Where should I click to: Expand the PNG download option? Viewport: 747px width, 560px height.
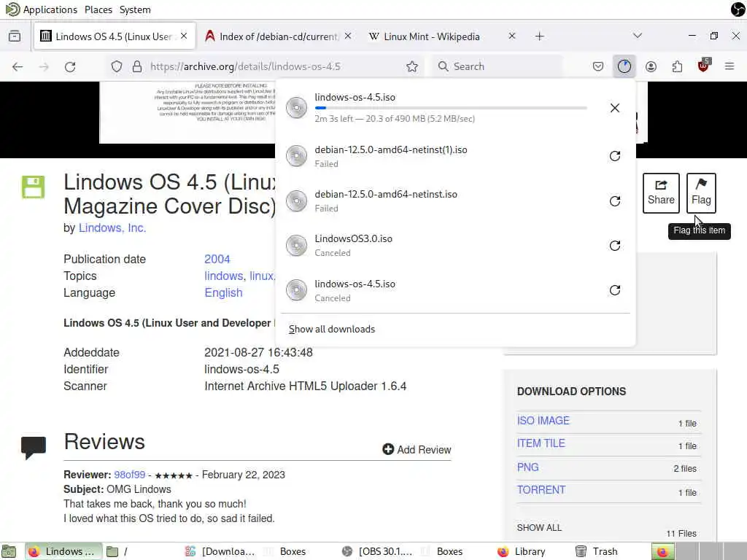coord(528,467)
